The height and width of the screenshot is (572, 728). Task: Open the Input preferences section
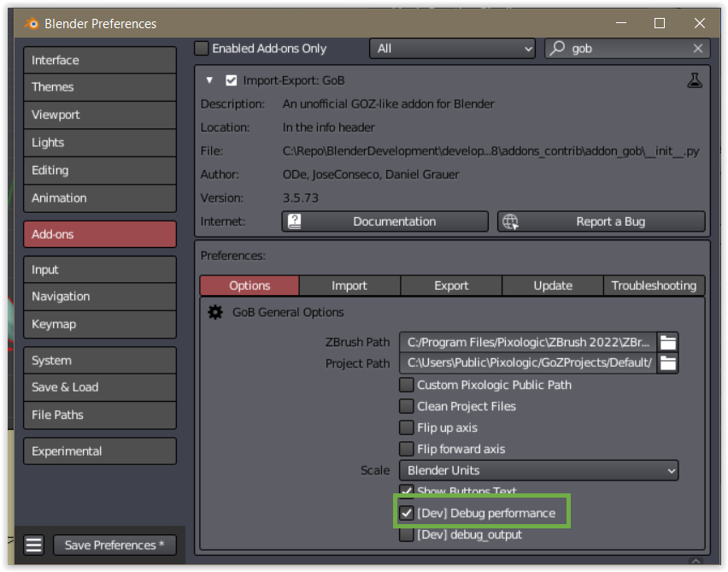pyautogui.click(x=100, y=269)
